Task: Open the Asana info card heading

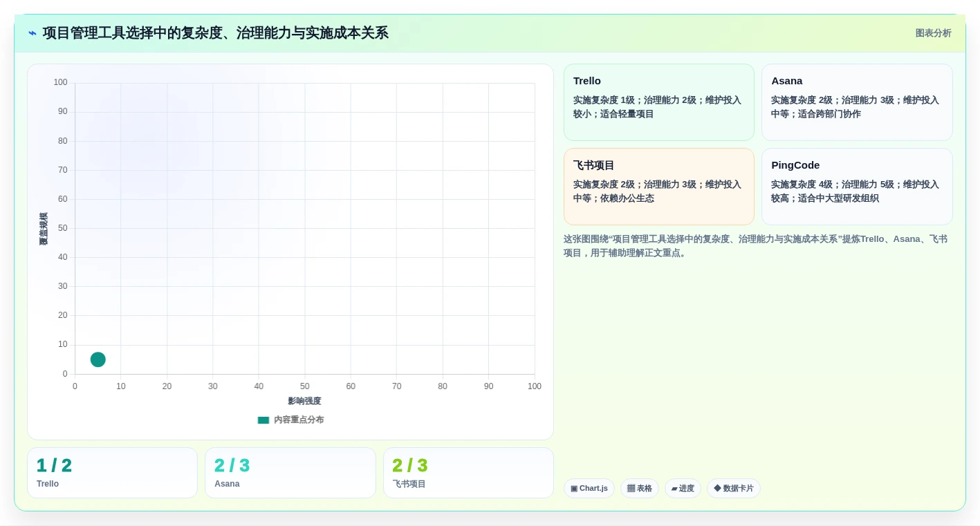Action: [x=787, y=81]
